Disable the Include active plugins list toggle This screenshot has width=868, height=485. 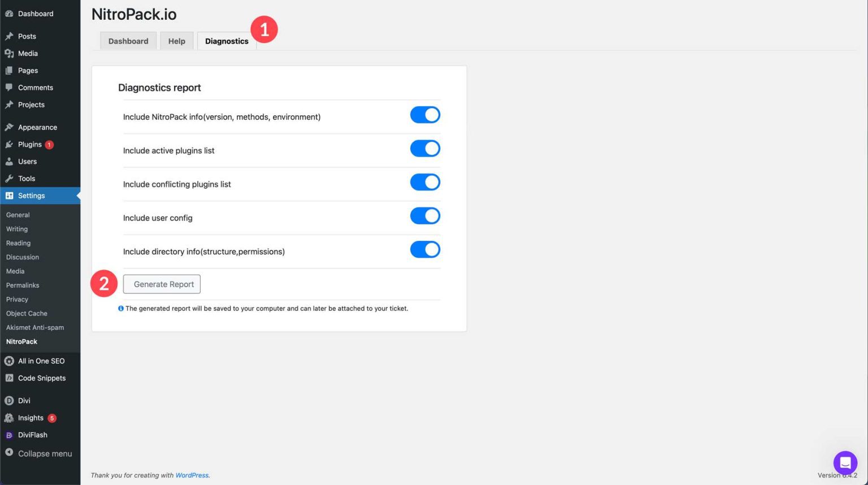click(x=425, y=148)
